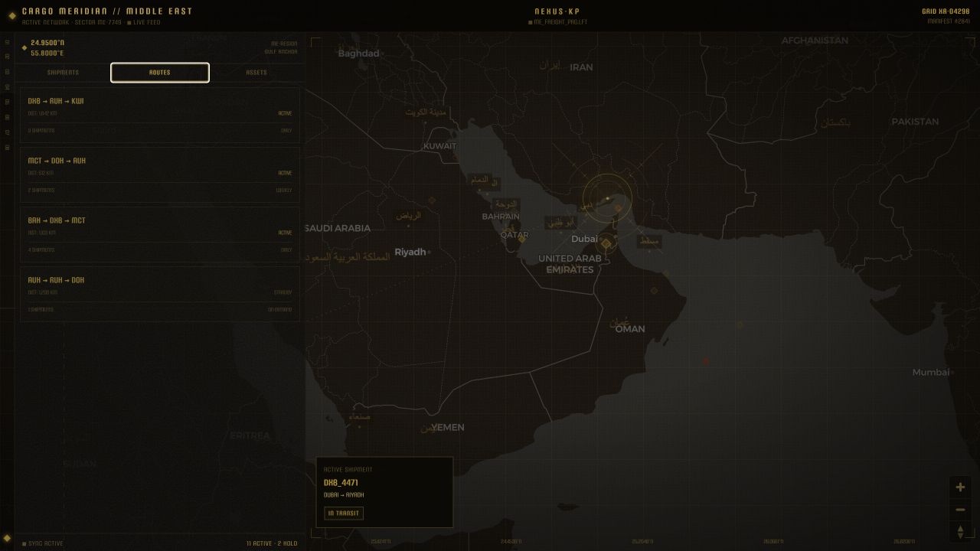This screenshot has height=551, width=980.
Task: Click the red alert marker in Arabian Sea
Action: [705, 360]
